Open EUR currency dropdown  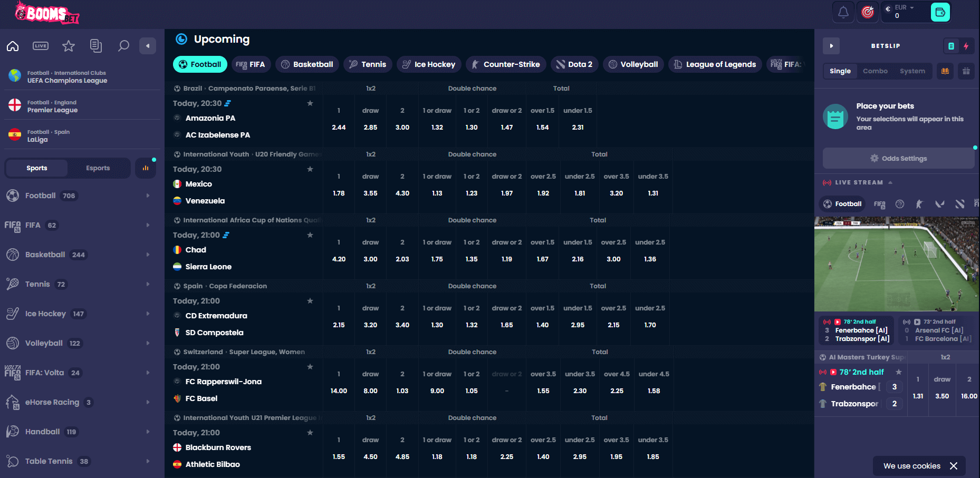point(904,8)
